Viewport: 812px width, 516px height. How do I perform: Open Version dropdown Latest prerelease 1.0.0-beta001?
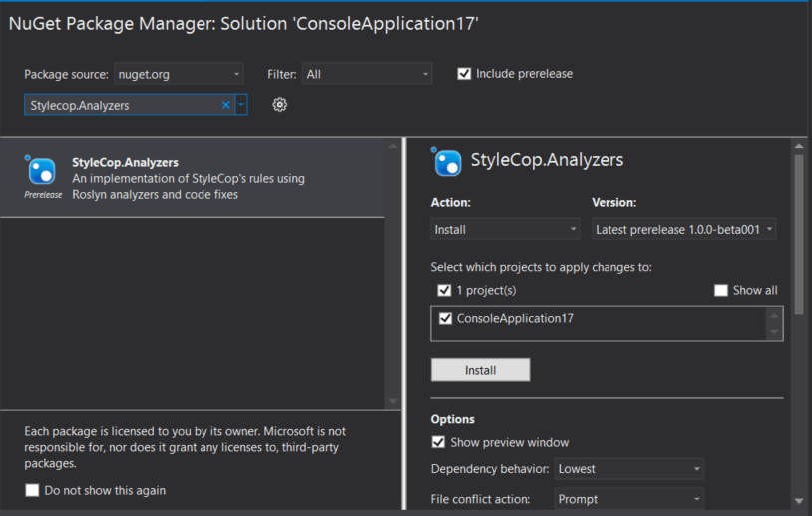(683, 229)
